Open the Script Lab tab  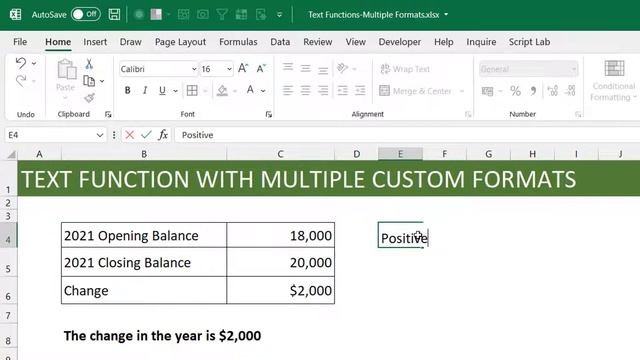pyautogui.click(x=529, y=42)
